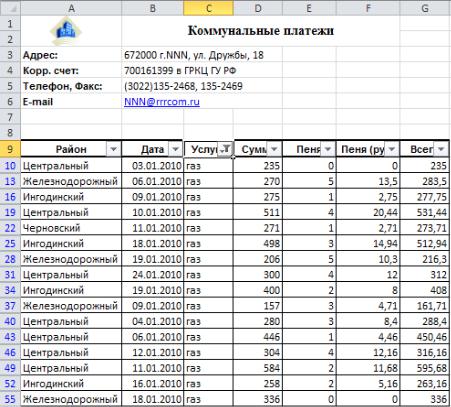Select column B header

[x=152, y=8]
